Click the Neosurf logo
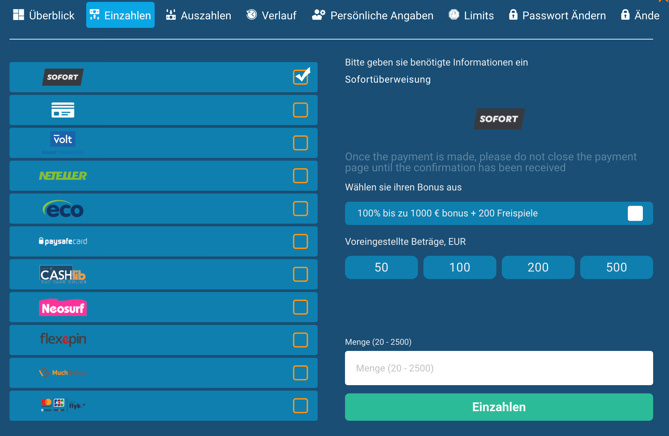This screenshot has height=436, width=669. point(63,308)
